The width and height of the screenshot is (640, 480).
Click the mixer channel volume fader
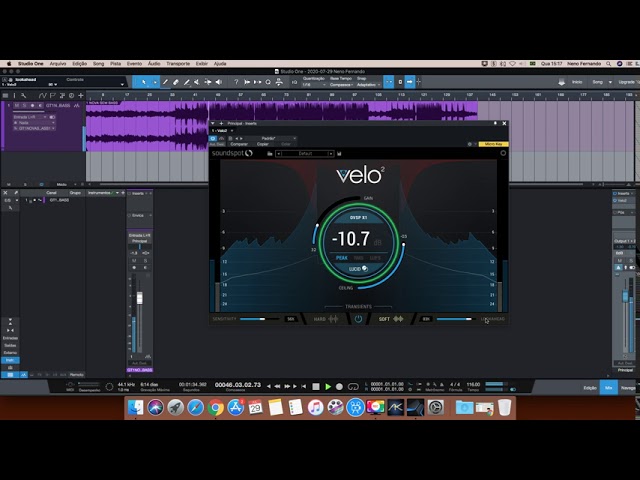pyautogui.click(x=140, y=298)
